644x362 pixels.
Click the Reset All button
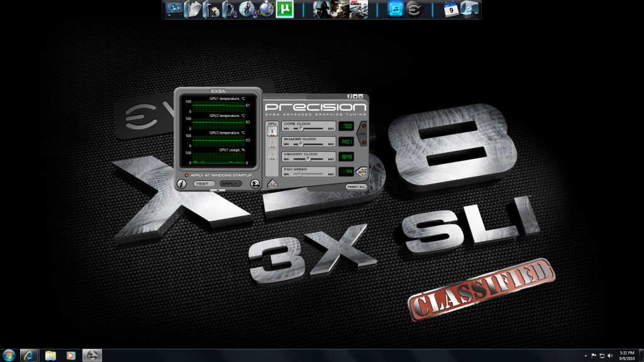pos(356,187)
